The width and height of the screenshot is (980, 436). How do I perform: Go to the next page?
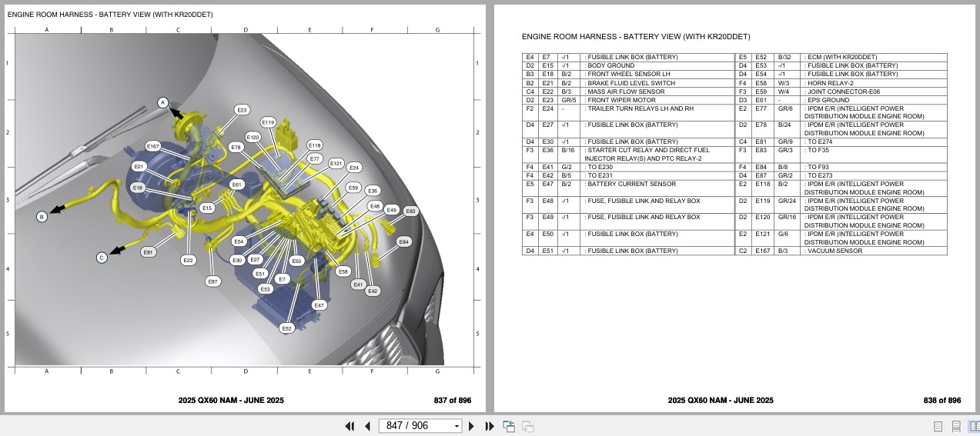tap(472, 426)
